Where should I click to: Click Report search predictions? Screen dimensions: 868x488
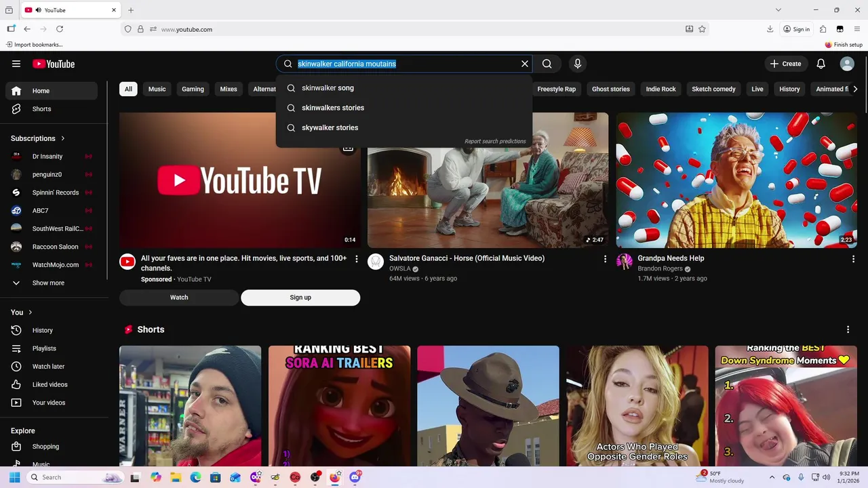(x=495, y=142)
